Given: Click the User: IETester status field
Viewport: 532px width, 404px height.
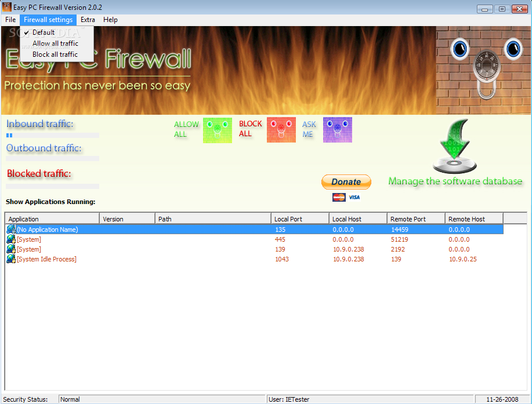Looking at the screenshot, I should [x=370, y=399].
